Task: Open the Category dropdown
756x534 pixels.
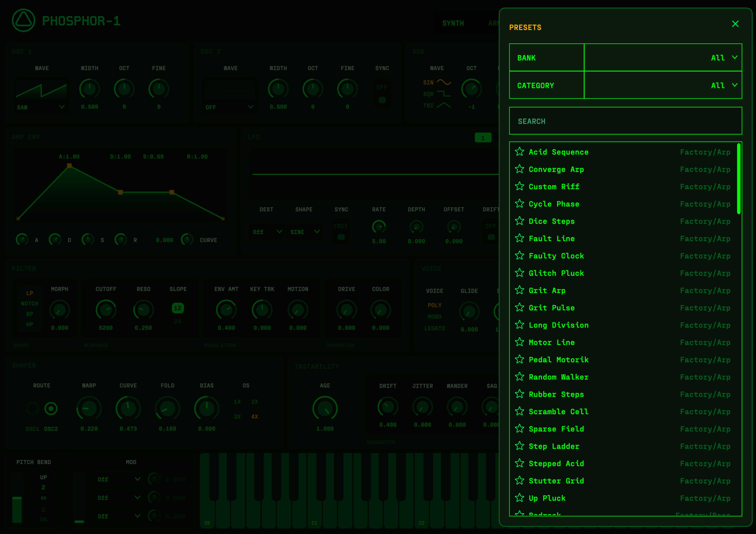Action: point(663,85)
